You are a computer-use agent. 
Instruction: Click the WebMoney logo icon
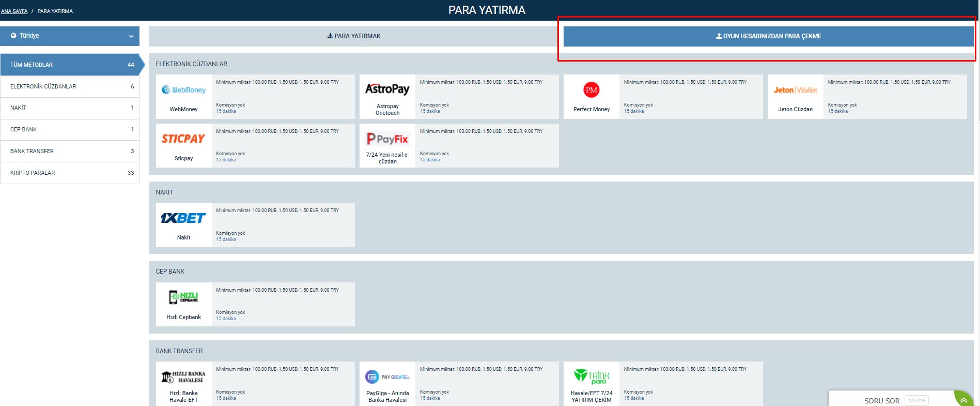pos(183,90)
